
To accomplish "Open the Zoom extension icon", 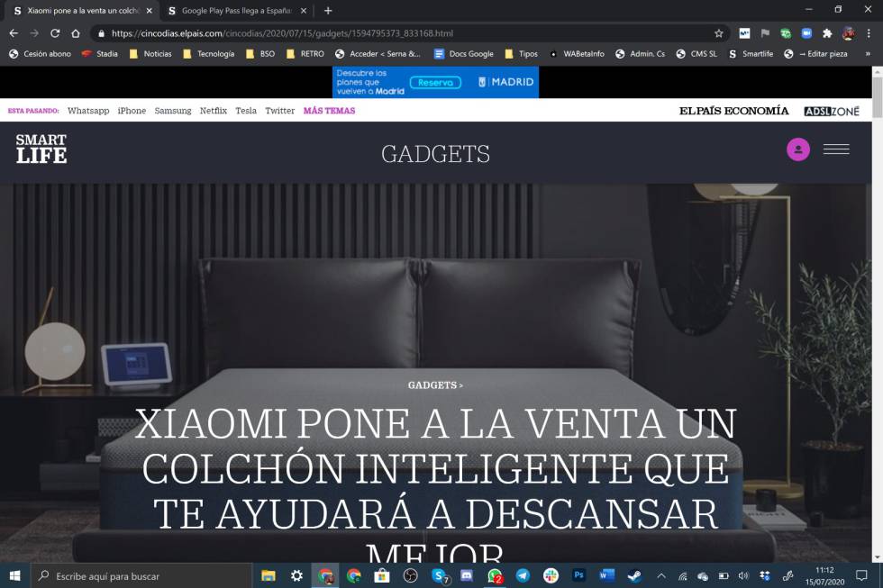I will coord(806,33).
